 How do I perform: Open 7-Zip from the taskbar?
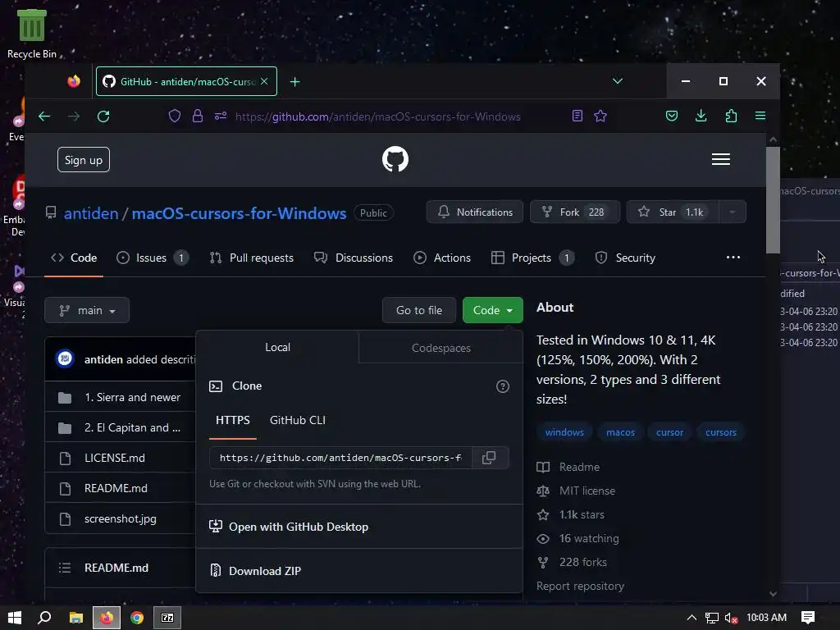click(167, 618)
